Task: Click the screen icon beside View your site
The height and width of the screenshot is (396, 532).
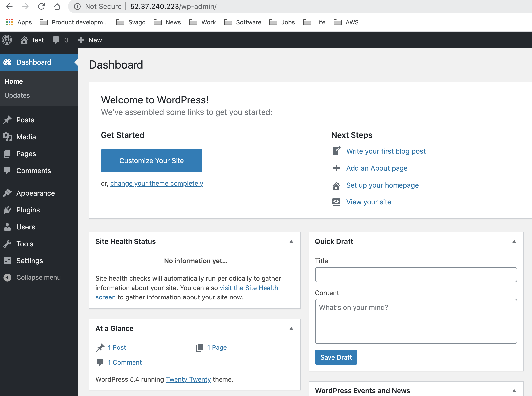Action: click(x=336, y=202)
